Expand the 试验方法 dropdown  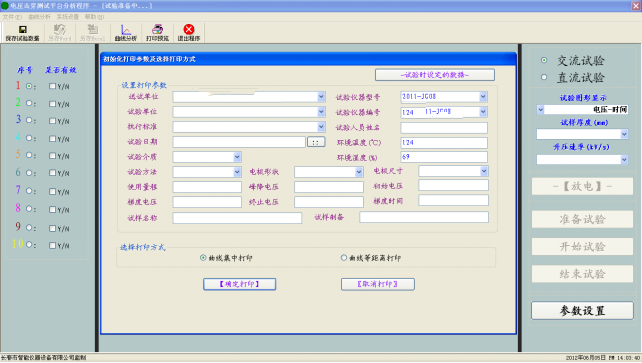(237, 172)
